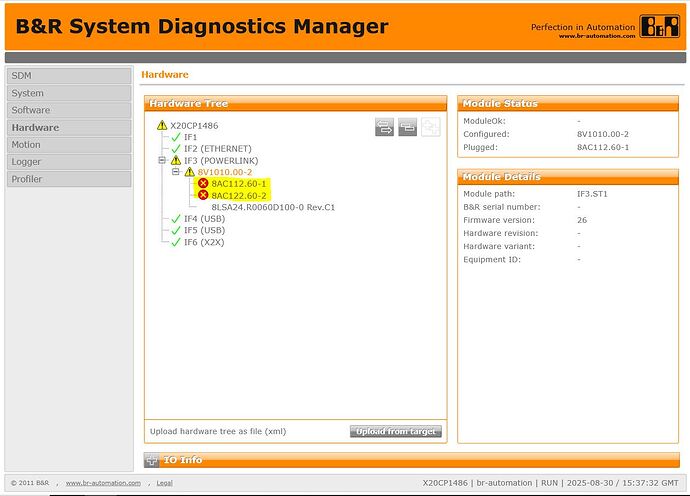Open the SDM page in sidebar
690x496 pixels.
click(69, 76)
